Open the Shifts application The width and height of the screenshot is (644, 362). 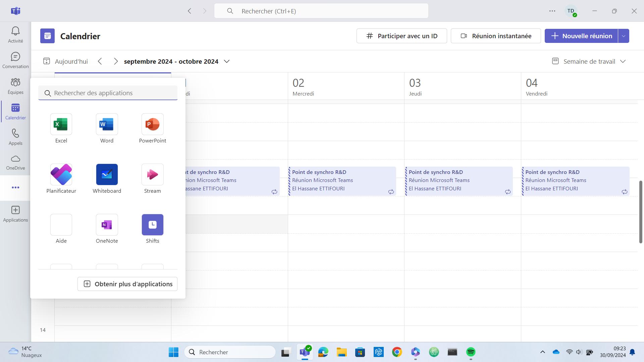coord(153,225)
